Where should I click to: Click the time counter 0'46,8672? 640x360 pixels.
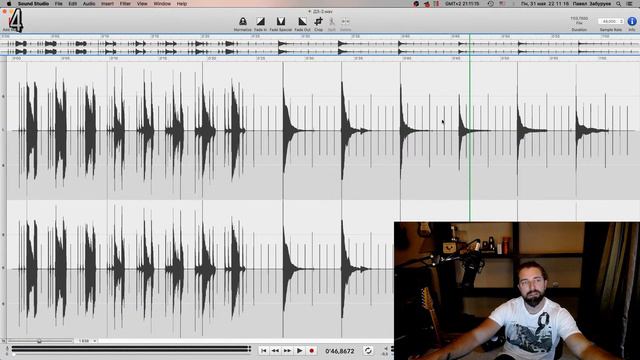point(340,351)
